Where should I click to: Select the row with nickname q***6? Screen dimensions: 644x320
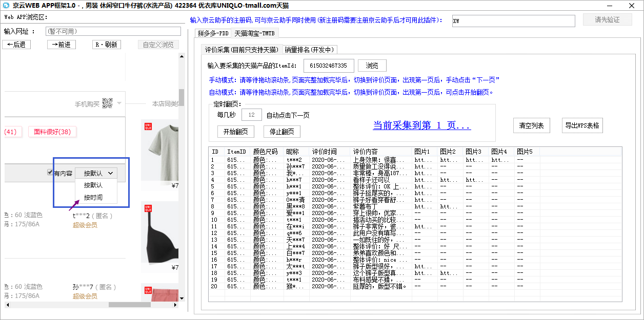[x=415, y=233]
